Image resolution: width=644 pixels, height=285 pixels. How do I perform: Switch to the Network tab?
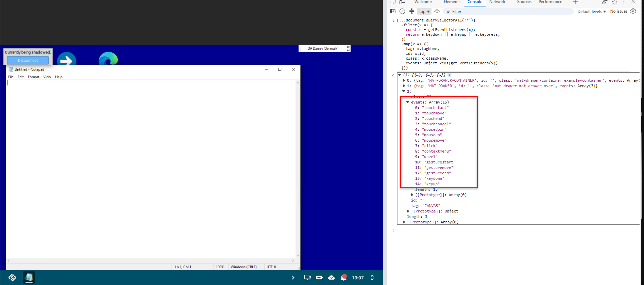497,2
